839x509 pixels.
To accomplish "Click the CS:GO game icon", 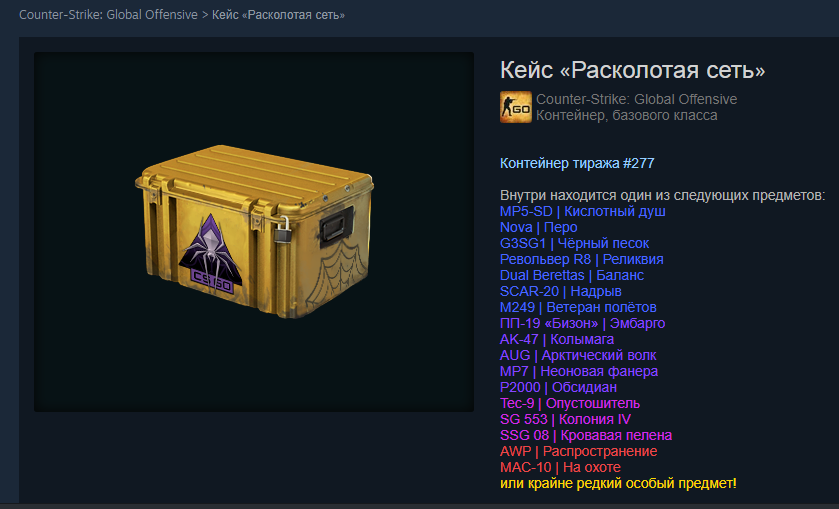I will (x=516, y=107).
